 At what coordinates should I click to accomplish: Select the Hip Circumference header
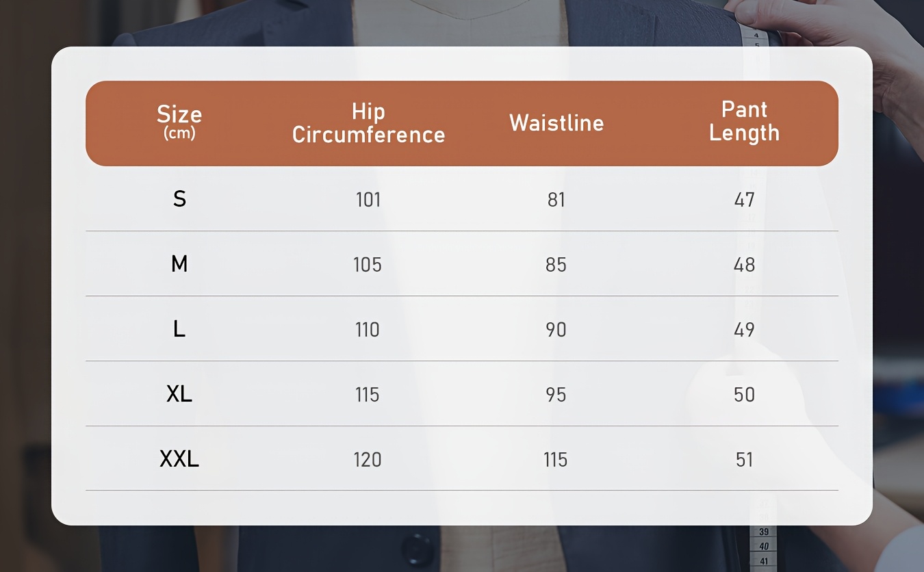coord(368,123)
